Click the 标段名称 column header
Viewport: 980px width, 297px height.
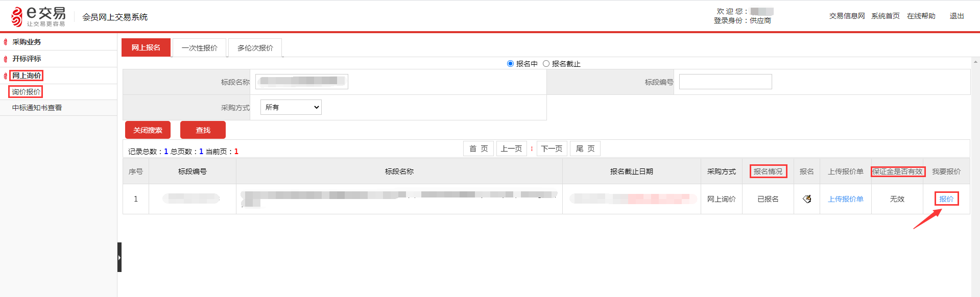coord(399,171)
